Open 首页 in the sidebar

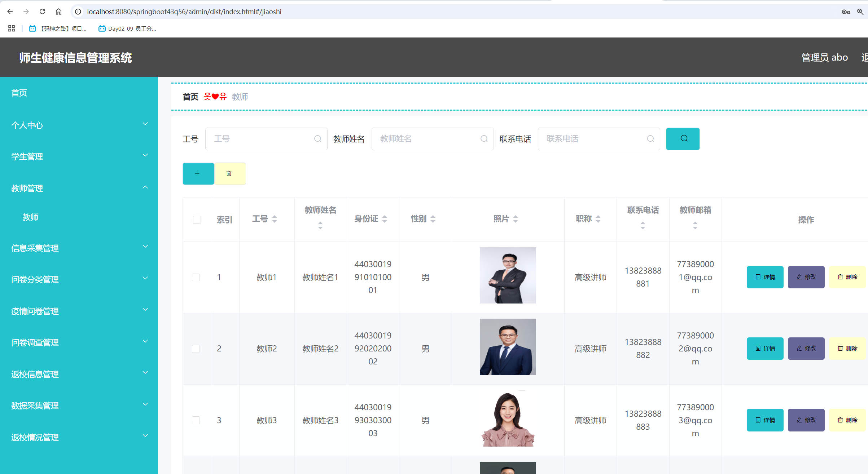click(x=19, y=93)
